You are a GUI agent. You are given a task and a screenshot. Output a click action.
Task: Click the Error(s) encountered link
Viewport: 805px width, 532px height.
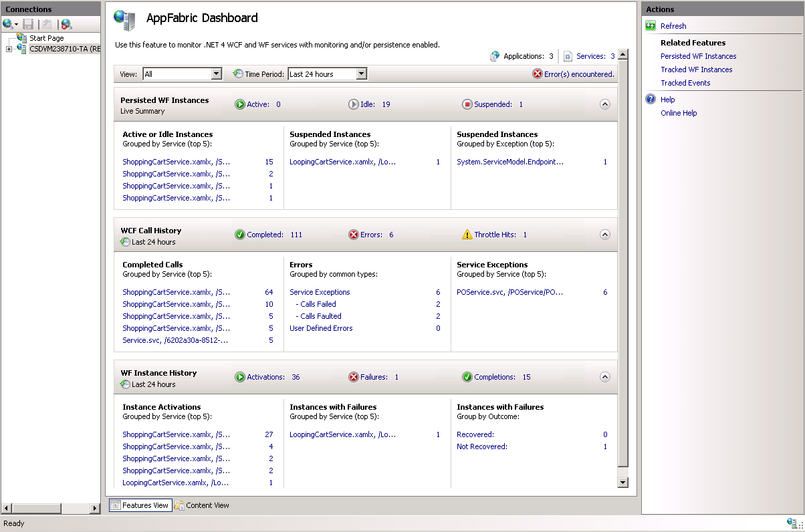pos(579,74)
